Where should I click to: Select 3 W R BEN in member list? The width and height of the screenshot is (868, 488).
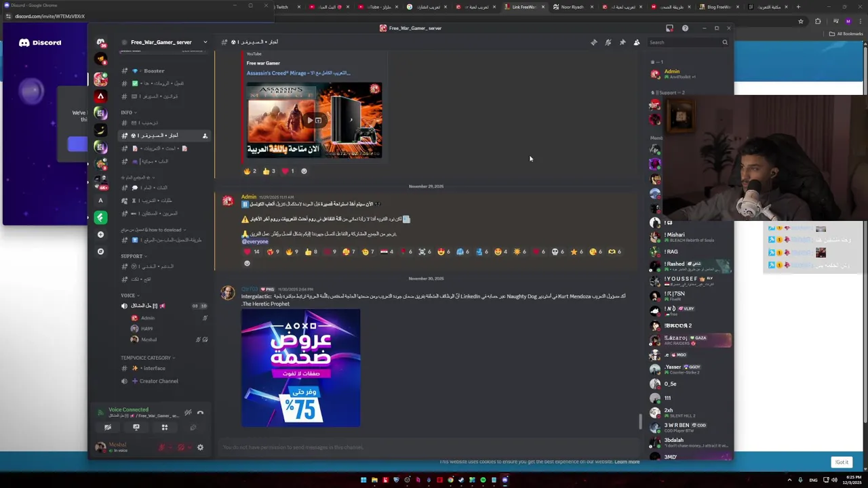click(690, 427)
